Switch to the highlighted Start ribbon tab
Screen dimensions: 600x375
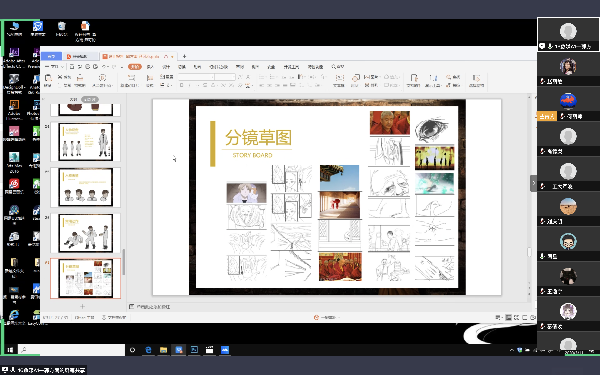[135, 67]
